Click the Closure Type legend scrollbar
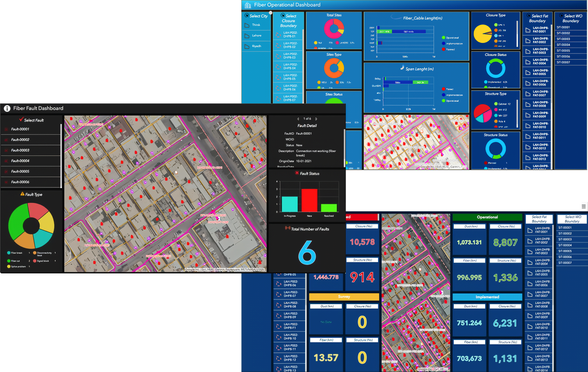 tap(517, 34)
